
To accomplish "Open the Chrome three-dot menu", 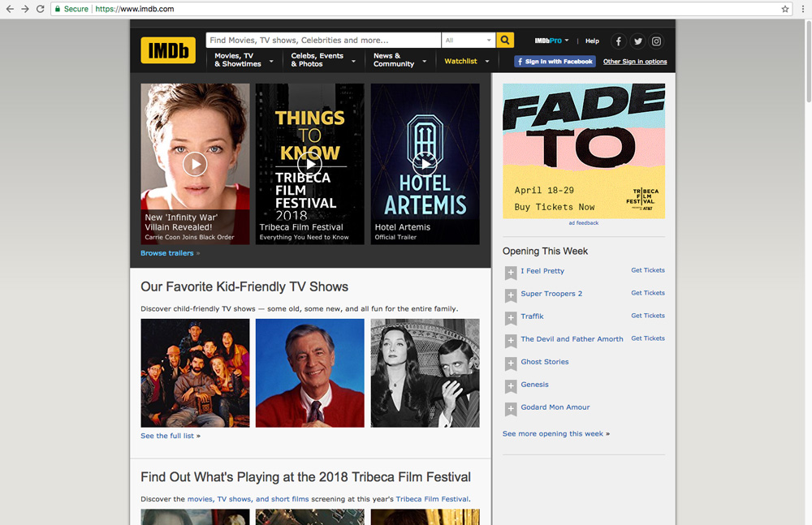I will pyautogui.click(x=803, y=9).
